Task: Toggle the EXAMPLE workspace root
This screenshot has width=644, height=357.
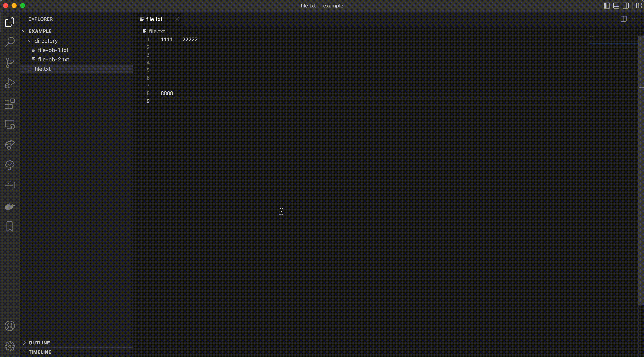Action: coord(24,31)
